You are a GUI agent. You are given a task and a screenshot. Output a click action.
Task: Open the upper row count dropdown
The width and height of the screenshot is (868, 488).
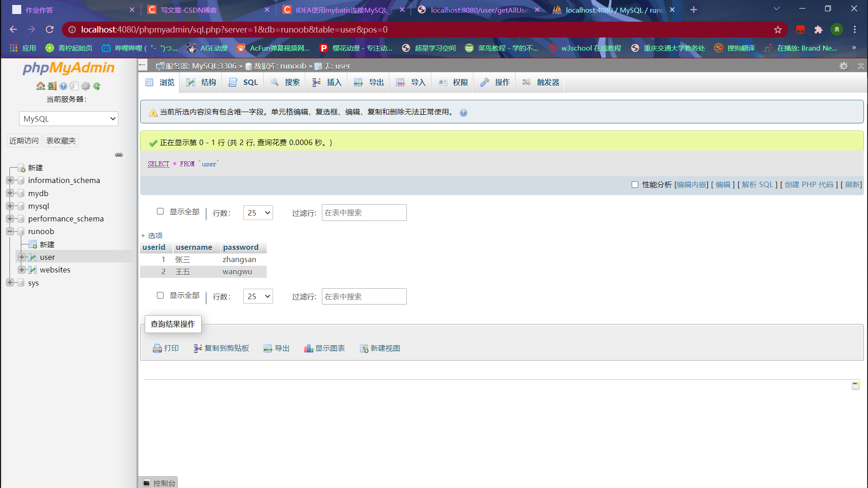(x=258, y=212)
